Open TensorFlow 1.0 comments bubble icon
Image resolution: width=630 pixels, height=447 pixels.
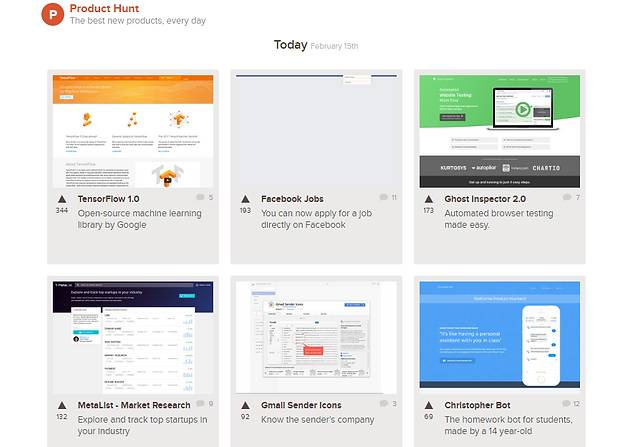pyautogui.click(x=200, y=197)
